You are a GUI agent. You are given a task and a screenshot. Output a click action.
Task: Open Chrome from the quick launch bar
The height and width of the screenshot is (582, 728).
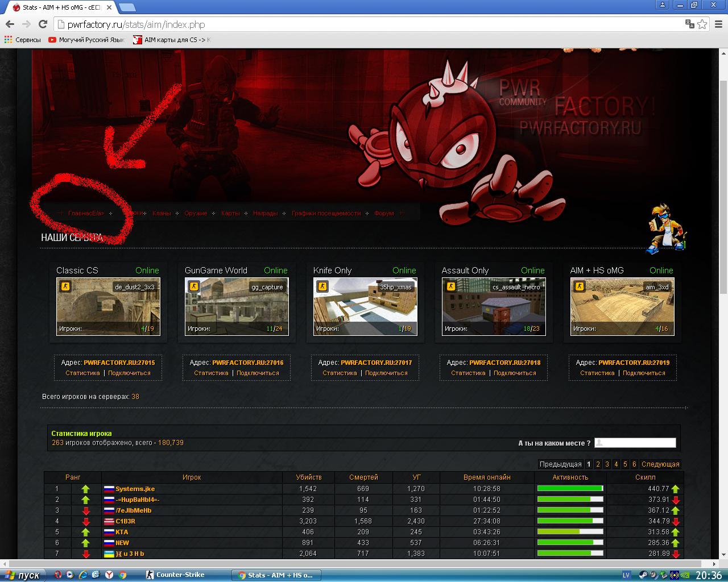(x=122, y=575)
